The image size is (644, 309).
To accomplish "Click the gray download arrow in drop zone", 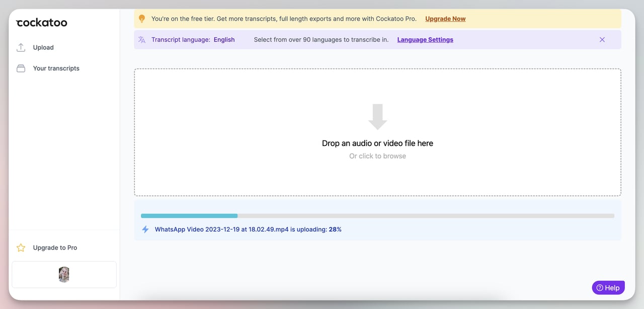I will (377, 117).
